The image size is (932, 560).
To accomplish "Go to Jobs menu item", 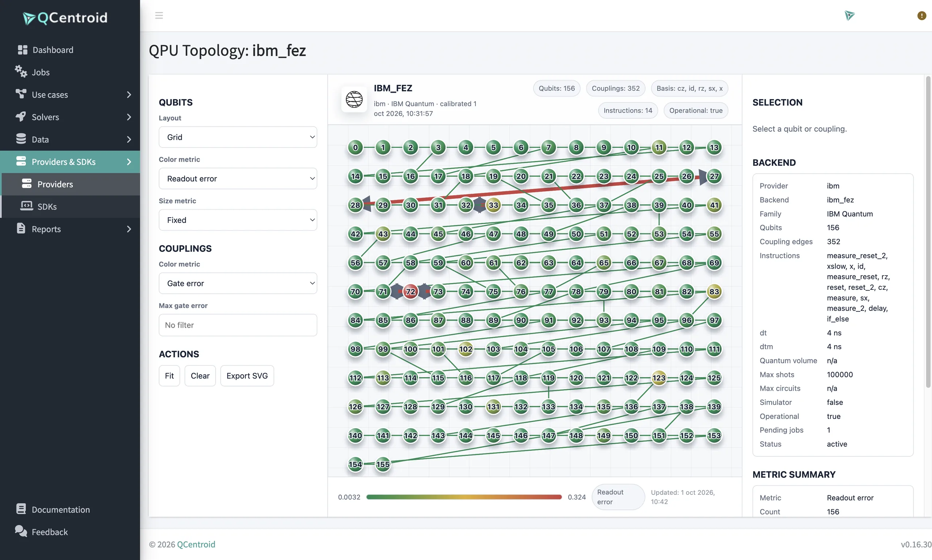I will coord(70,72).
